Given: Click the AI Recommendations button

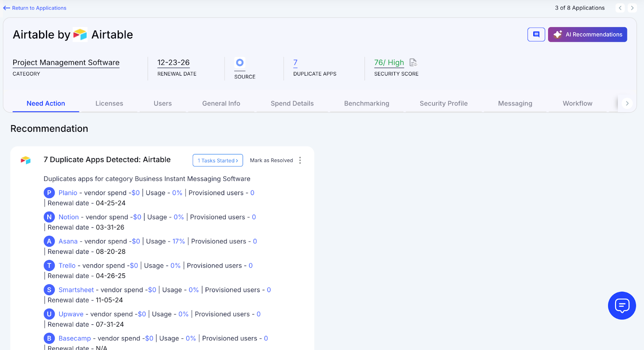Looking at the screenshot, I should point(587,35).
